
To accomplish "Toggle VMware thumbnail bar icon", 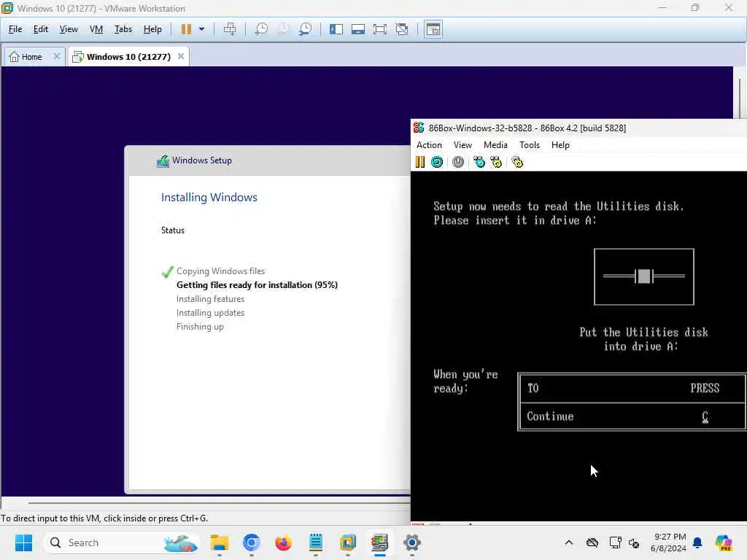I will click(x=357, y=29).
